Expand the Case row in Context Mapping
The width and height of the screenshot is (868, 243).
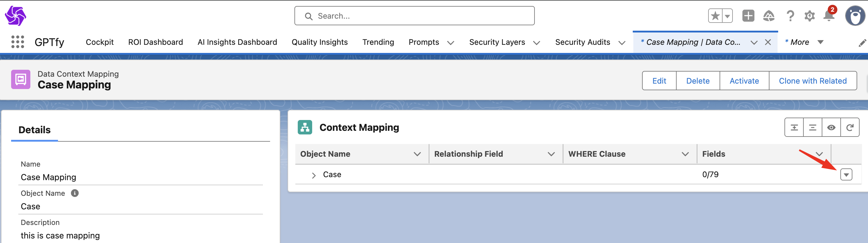314,175
